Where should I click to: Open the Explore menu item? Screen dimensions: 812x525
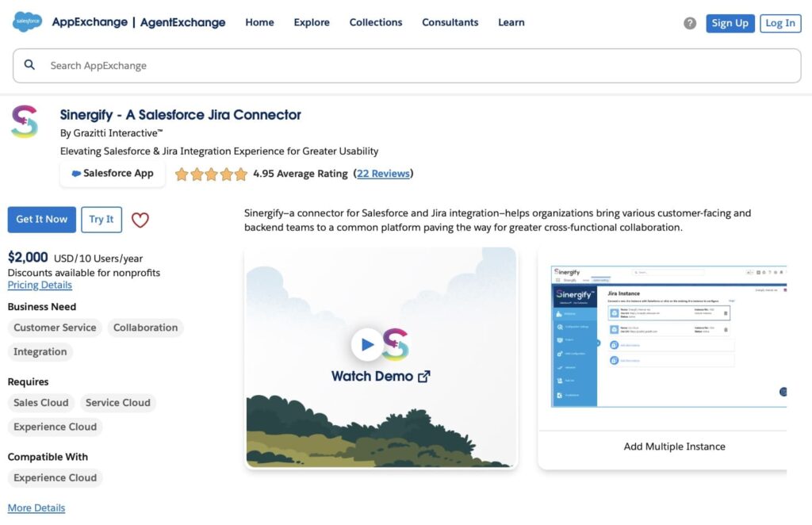point(311,22)
